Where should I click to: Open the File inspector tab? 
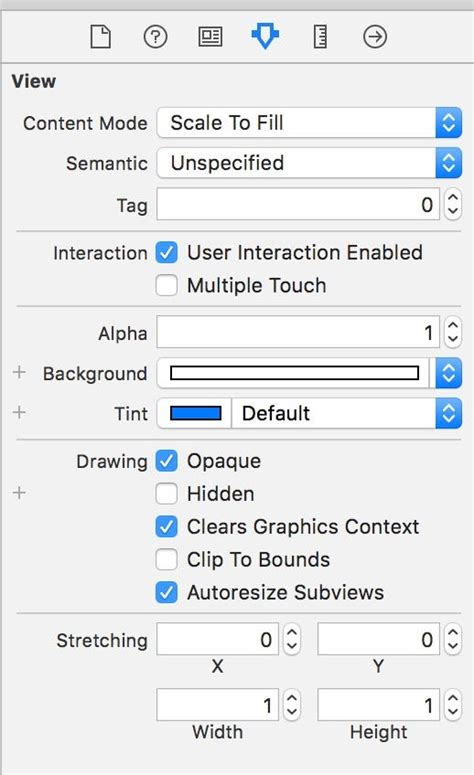click(x=100, y=37)
